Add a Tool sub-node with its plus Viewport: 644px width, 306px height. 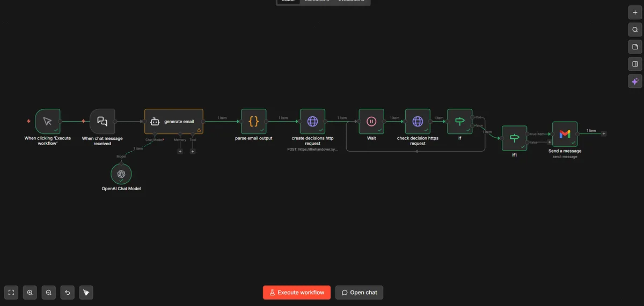pos(193,151)
